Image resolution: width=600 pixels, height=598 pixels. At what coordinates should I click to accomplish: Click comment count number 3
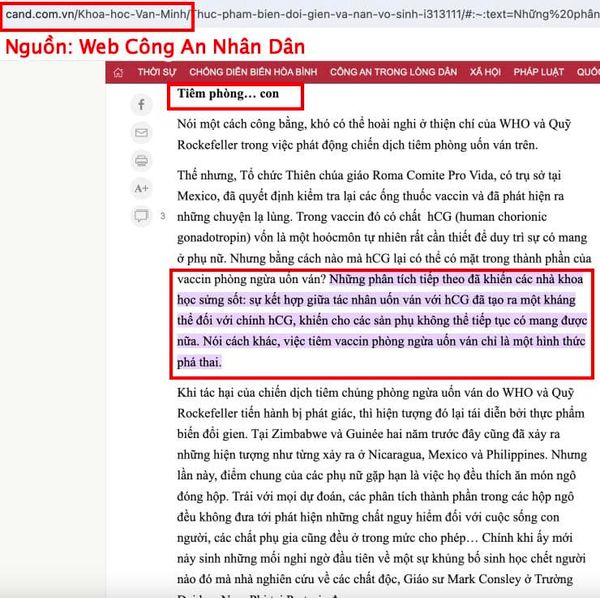click(x=163, y=216)
